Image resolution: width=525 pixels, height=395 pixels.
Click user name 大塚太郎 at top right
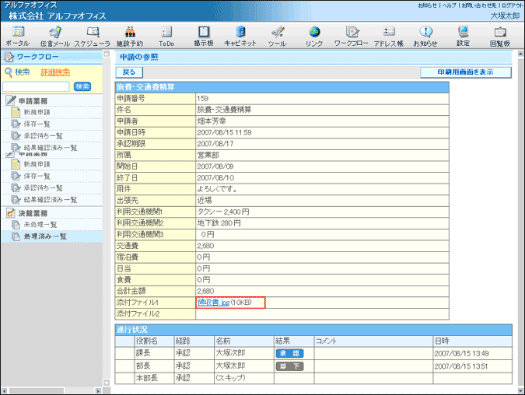(505, 16)
